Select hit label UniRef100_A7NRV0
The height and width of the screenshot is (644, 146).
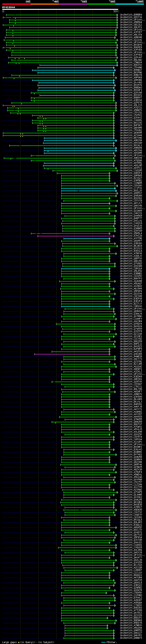coord(131,625)
